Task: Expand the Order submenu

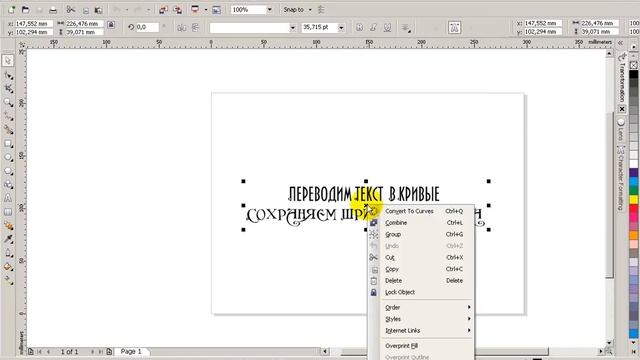Action: coord(427,307)
